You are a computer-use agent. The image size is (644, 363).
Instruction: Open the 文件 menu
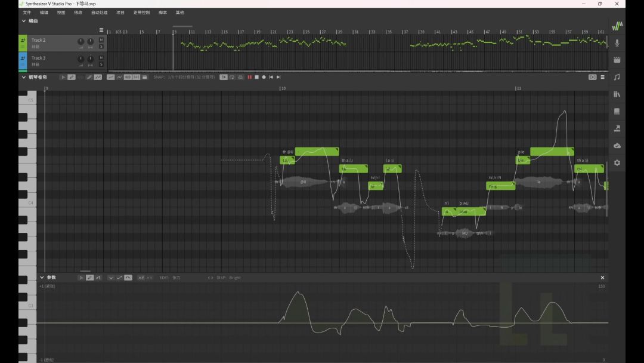(x=27, y=12)
